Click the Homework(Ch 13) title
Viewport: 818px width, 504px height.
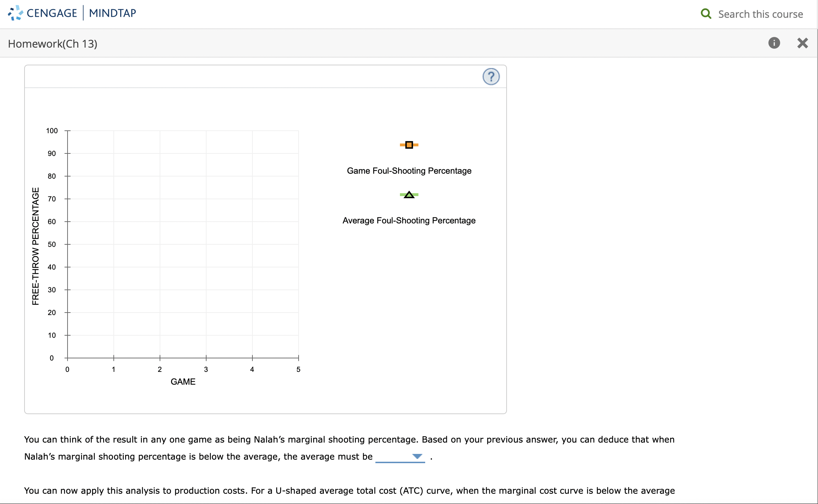53,44
